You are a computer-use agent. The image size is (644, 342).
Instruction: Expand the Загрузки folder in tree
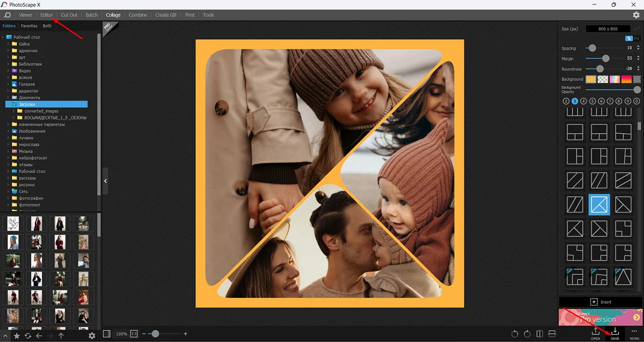8,105
